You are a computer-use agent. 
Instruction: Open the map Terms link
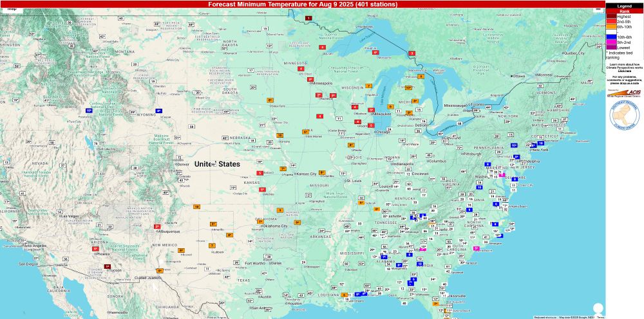600,317
